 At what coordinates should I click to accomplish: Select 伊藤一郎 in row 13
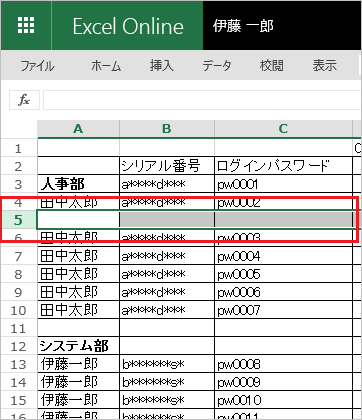(78, 364)
